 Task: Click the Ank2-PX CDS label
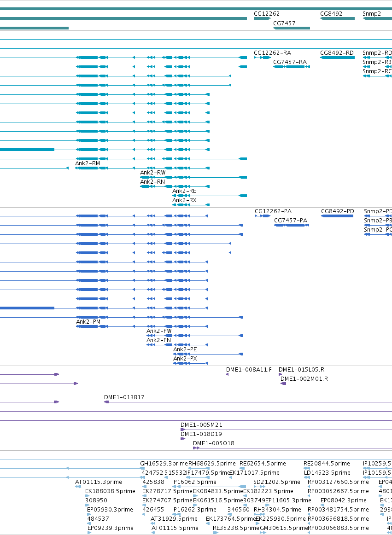pos(185,359)
